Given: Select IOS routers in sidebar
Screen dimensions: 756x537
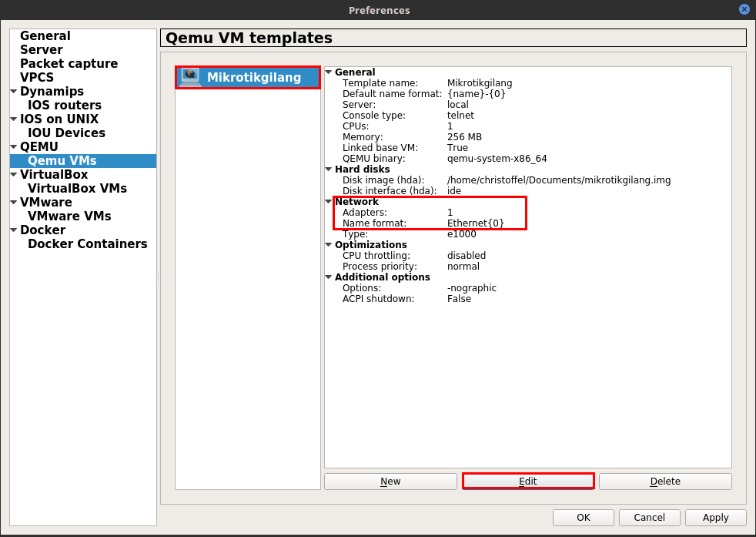Looking at the screenshot, I should point(65,106).
